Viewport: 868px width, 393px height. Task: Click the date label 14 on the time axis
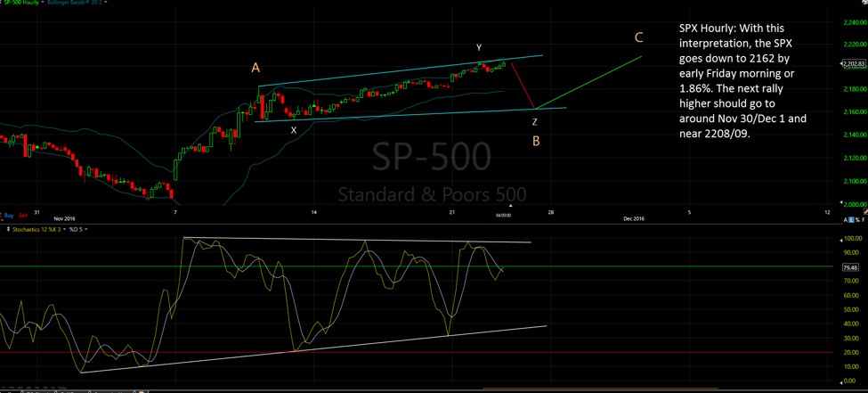[313, 212]
